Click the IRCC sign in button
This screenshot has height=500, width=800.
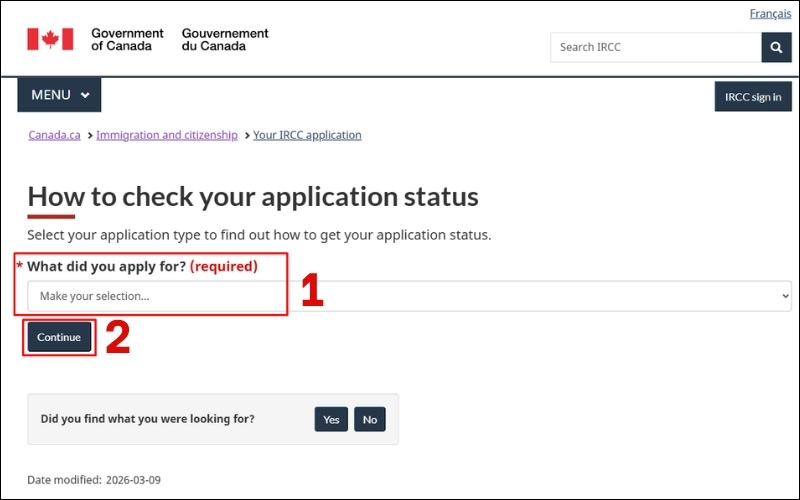click(752, 97)
